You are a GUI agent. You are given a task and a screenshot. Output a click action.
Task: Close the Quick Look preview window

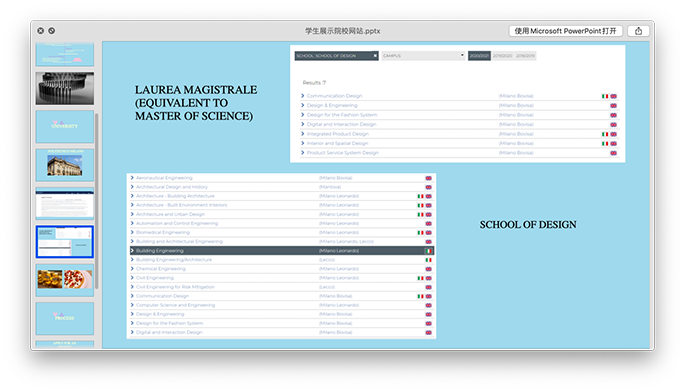coord(41,31)
